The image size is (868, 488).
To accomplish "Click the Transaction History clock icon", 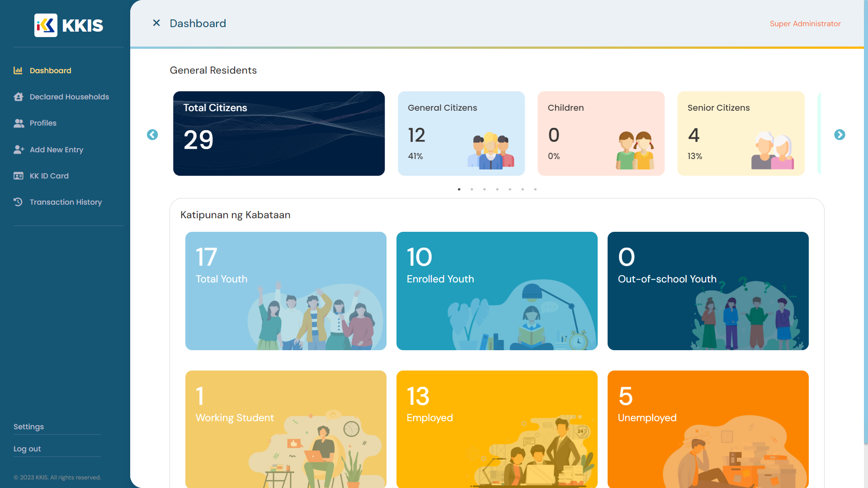I will click(18, 202).
